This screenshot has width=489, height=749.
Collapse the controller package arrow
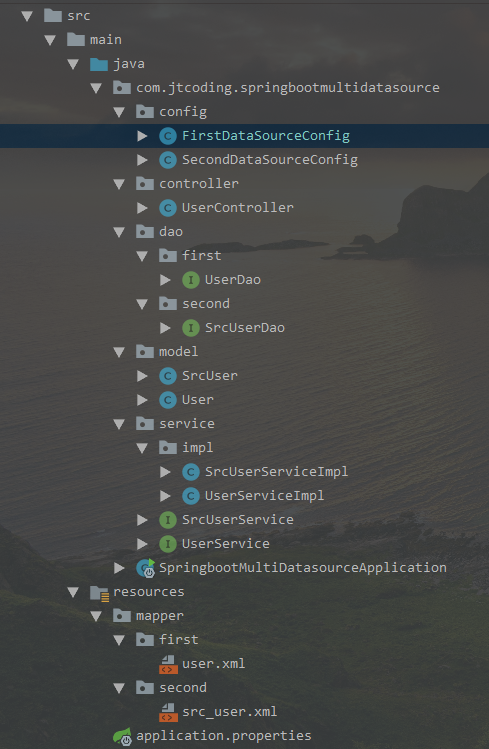point(119,184)
